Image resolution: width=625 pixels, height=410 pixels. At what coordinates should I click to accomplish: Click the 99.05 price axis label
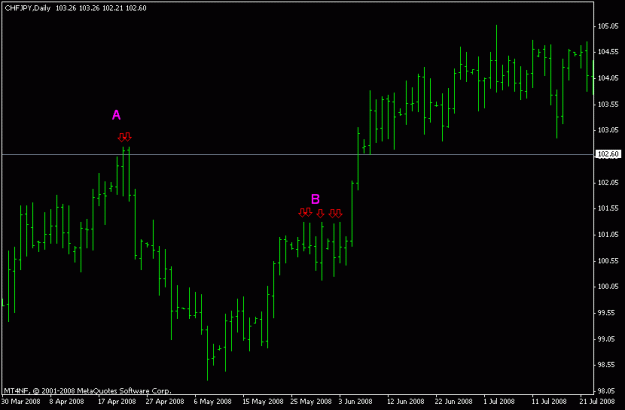click(x=608, y=339)
